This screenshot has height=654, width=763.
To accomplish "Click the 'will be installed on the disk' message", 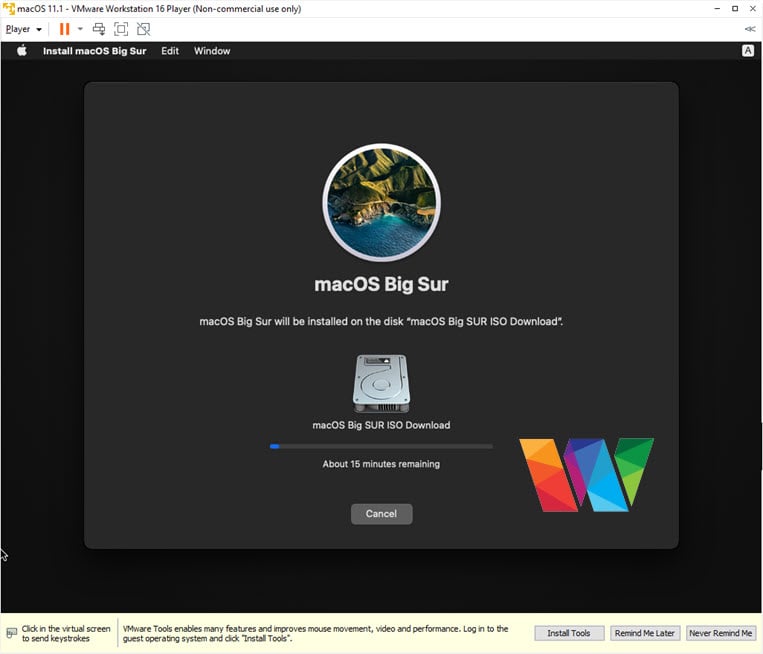I will coord(381,322).
